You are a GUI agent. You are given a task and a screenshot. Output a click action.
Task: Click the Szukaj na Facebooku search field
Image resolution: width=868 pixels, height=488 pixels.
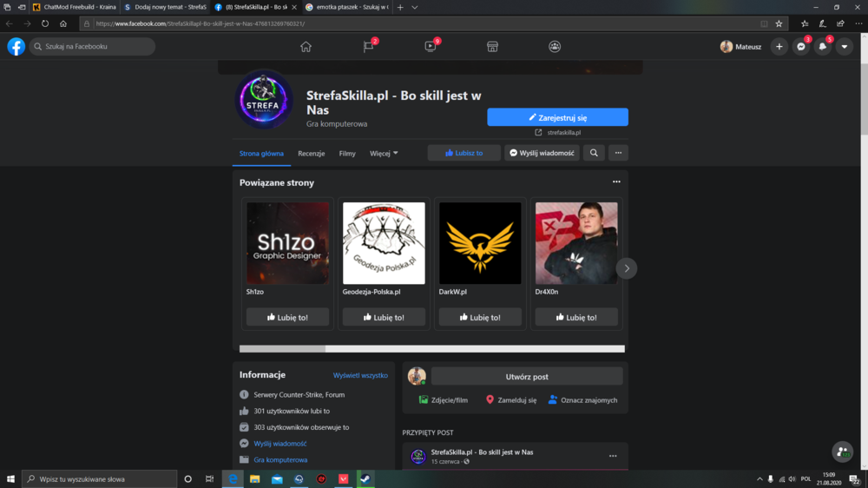click(x=93, y=47)
